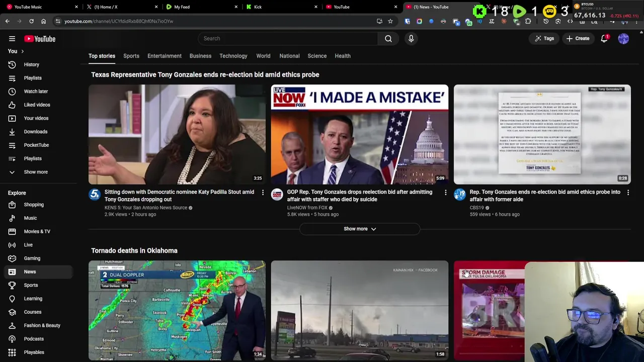Open the 'I MADE A MISTAKE' thumbnail
Screen dimensions: 644x362
click(x=360, y=134)
